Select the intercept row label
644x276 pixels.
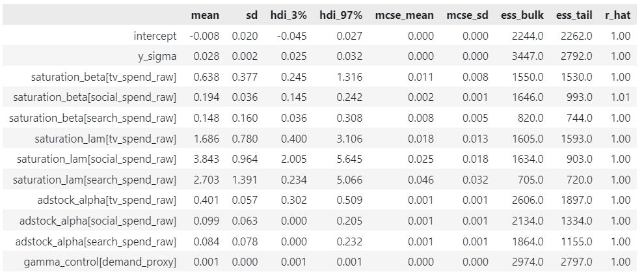point(155,36)
